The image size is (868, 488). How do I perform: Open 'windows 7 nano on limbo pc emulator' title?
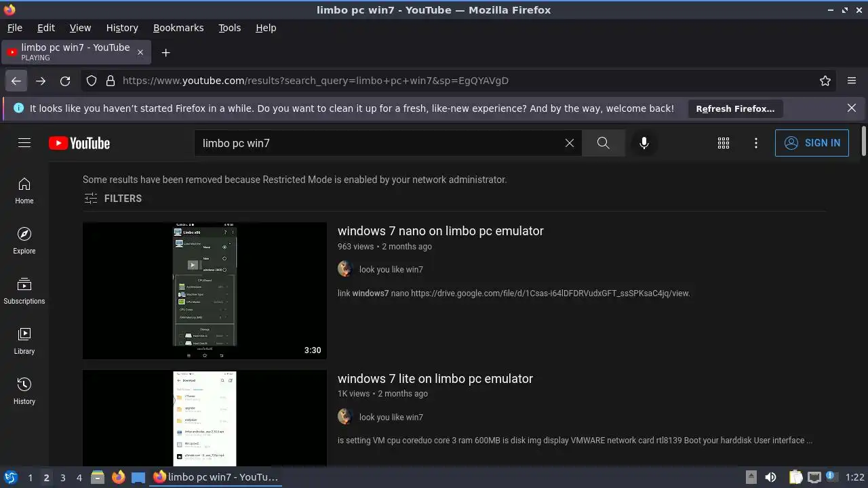point(441,231)
